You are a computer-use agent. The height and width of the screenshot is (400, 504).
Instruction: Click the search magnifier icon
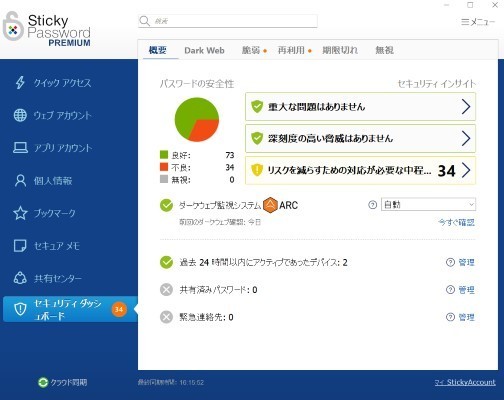145,21
